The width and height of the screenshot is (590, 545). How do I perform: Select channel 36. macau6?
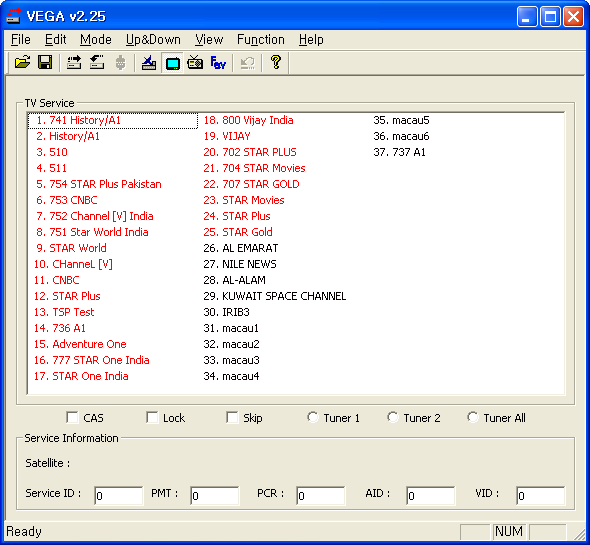[401, 136]
